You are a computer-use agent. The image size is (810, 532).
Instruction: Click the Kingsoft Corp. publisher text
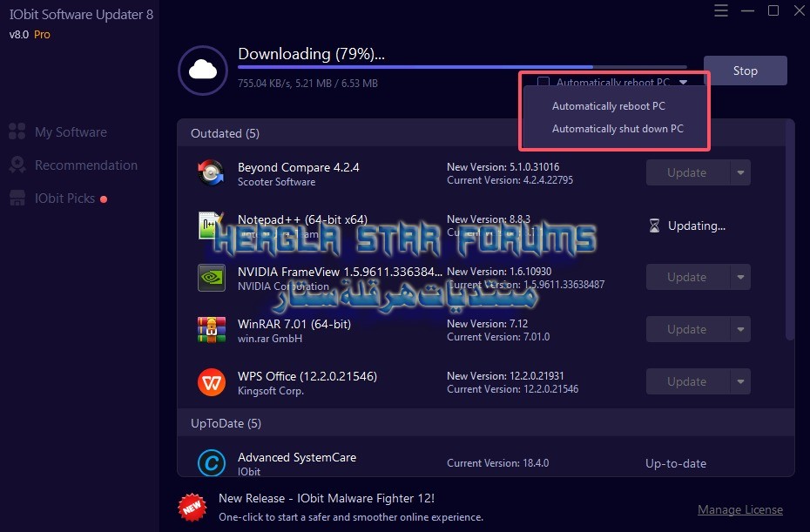coord(270,391)
